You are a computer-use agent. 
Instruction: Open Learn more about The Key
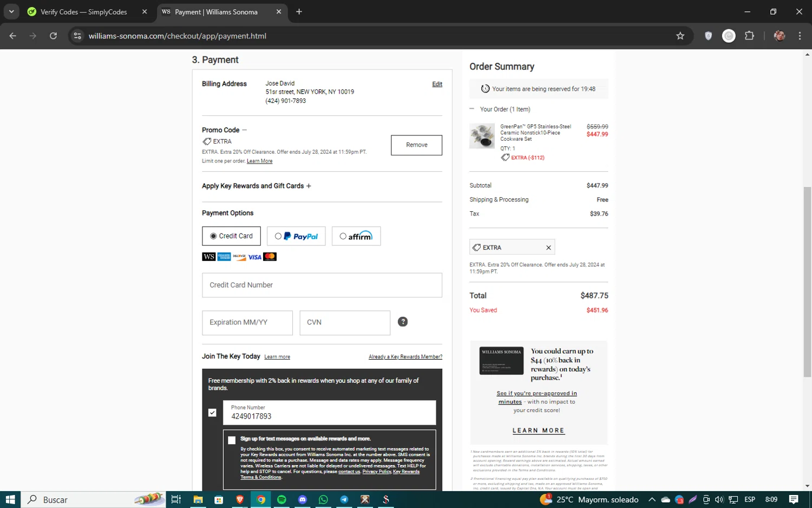pos(277,357)
